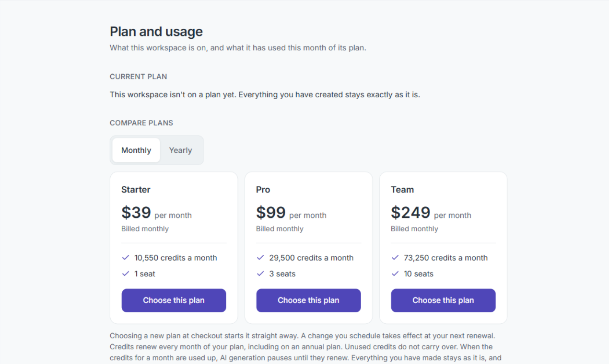
Task: Click the $249 per month price
Action: pos(431,213)
